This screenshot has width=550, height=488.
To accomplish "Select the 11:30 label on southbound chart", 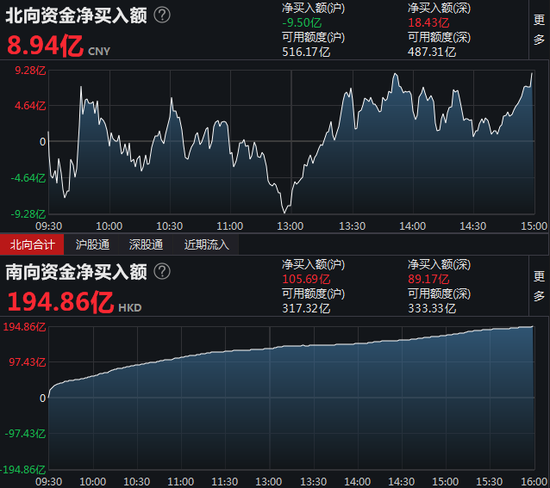I will click(x=224, y=482).
